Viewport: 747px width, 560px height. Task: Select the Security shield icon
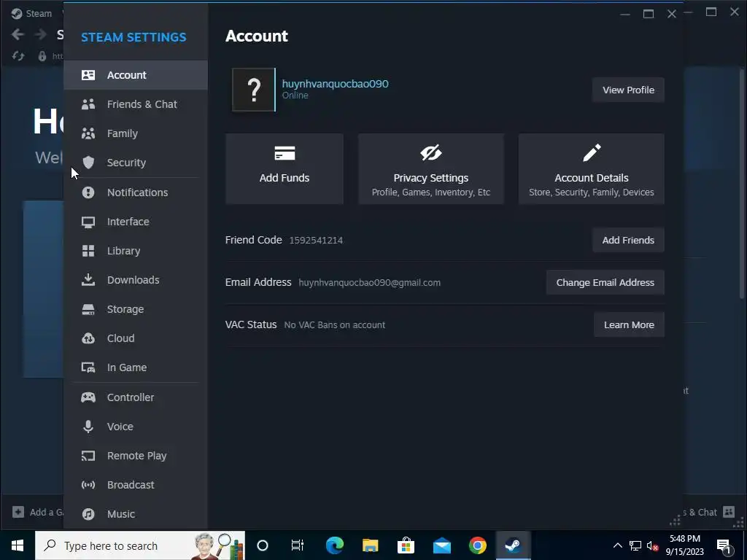coord(88,163)
